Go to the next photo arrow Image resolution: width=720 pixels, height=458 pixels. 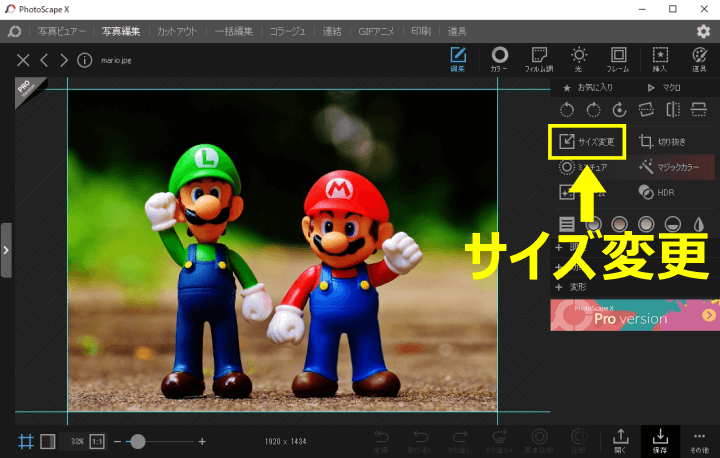coord(64,60)
